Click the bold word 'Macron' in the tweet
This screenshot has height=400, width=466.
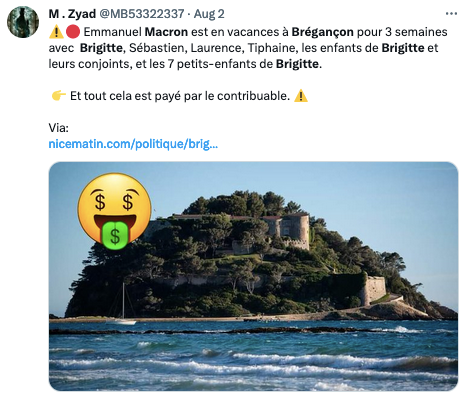click(x=166, y=32)
